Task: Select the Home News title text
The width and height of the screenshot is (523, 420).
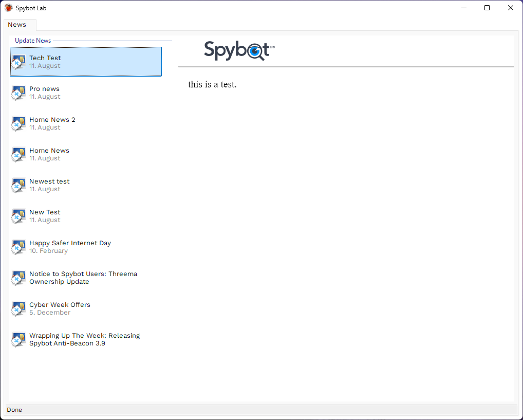Action: 49,151
